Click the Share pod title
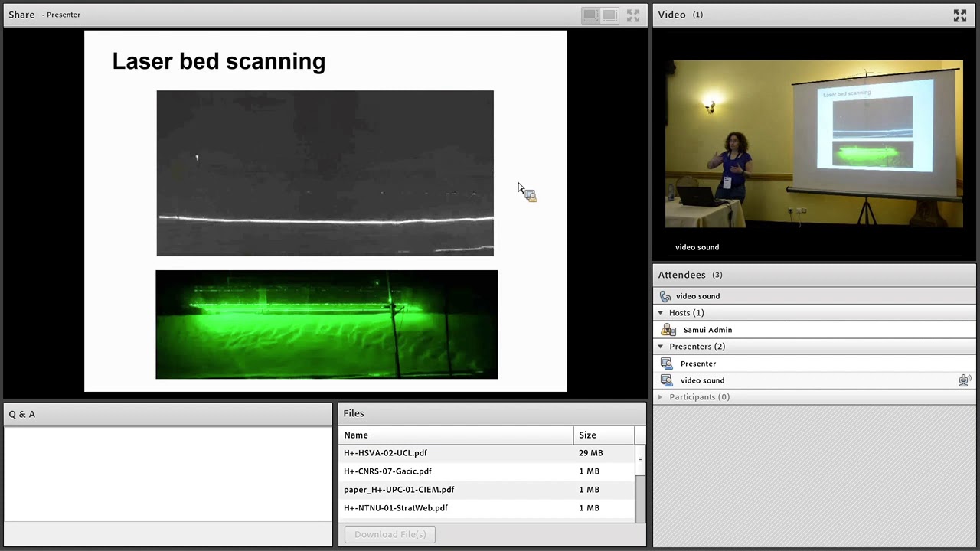This screenshot has width=980, height=551. coord(21,15)
